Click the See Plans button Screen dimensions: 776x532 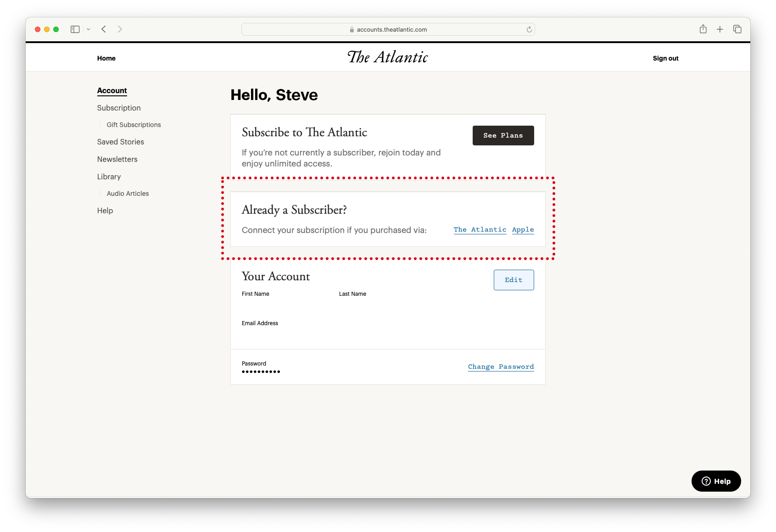(503, 135)
